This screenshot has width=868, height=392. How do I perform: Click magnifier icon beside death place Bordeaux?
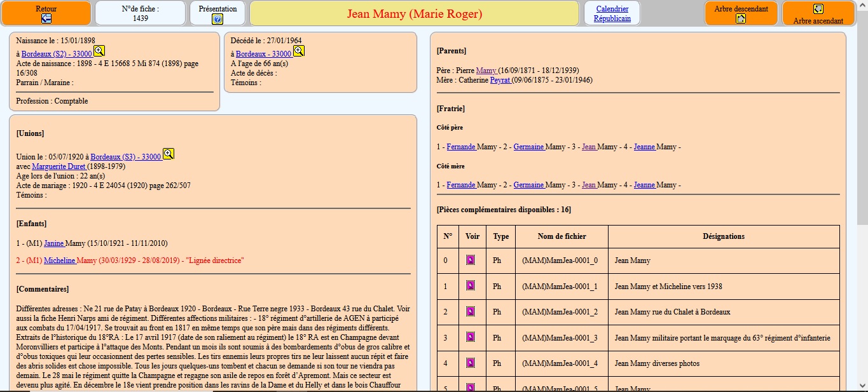(x=298, y=51)
